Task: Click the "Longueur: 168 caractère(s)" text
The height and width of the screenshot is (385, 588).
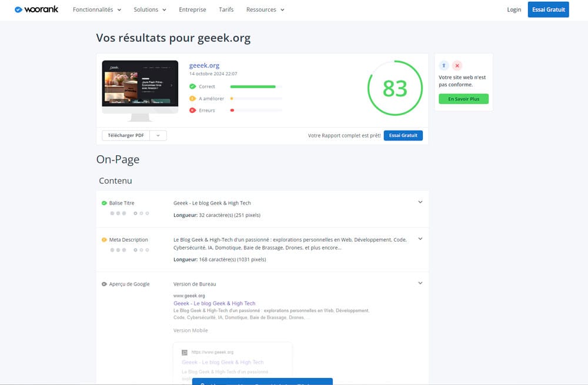Action: point(220,259)
